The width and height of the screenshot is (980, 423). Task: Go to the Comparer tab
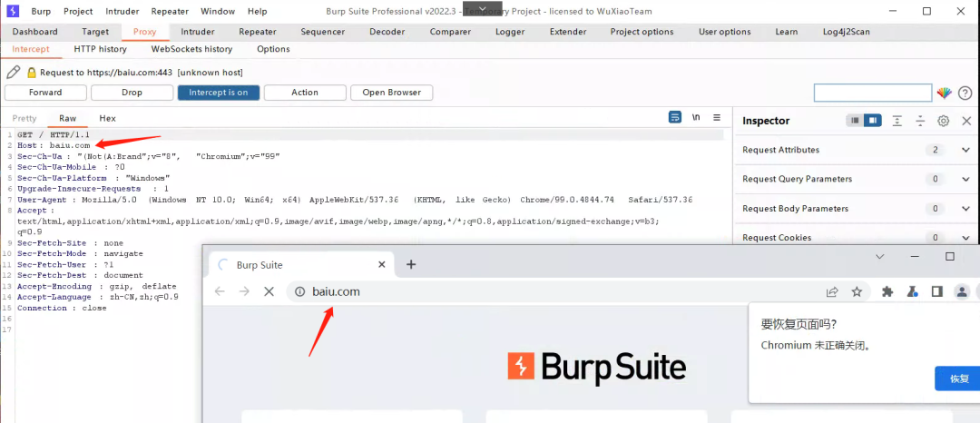coord(450,32)
